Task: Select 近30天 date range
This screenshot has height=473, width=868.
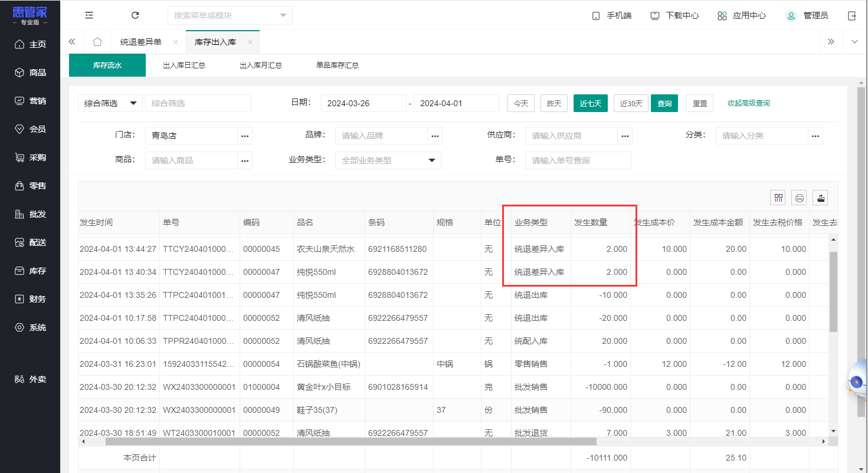Action: tap(631, 103)
